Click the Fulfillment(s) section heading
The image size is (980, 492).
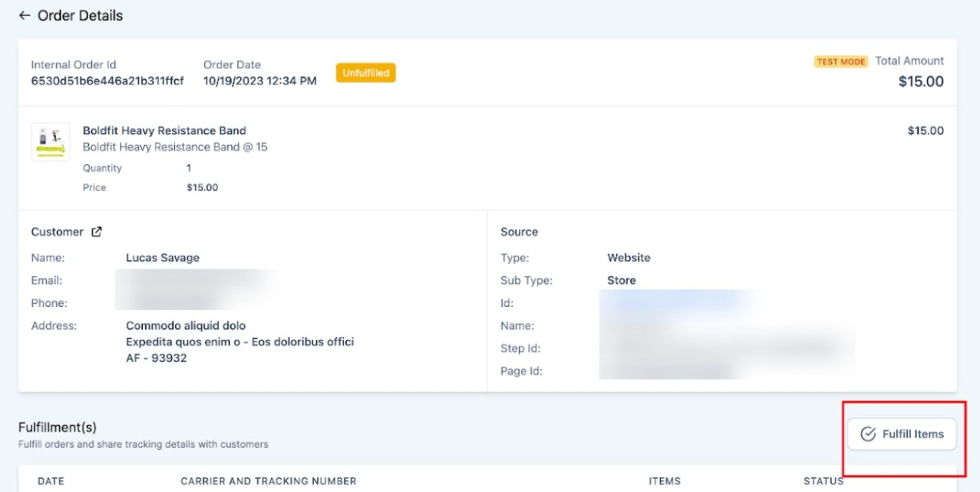(x=58, y=427)
